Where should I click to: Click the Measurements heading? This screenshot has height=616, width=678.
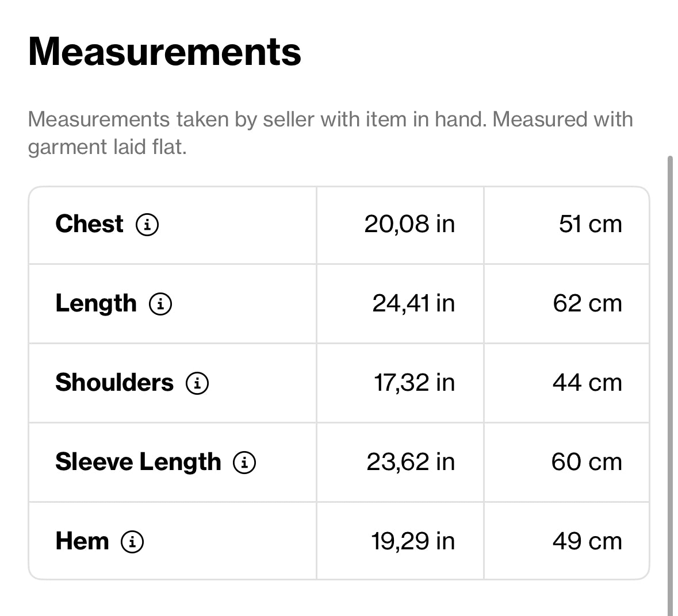pos(164,51)
